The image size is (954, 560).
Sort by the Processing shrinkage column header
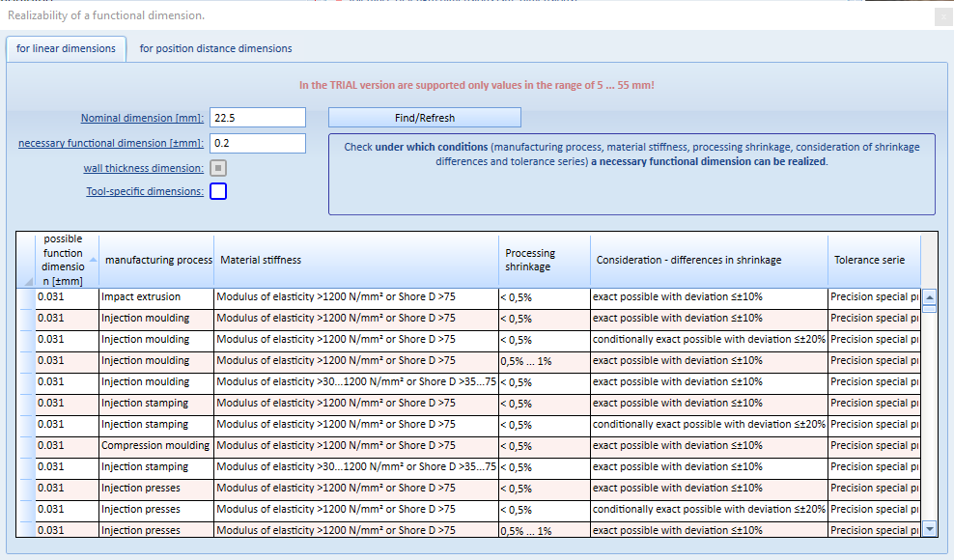(545, 261)
